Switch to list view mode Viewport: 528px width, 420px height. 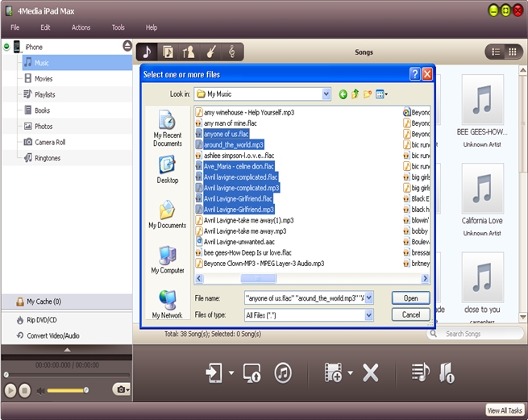496,52
